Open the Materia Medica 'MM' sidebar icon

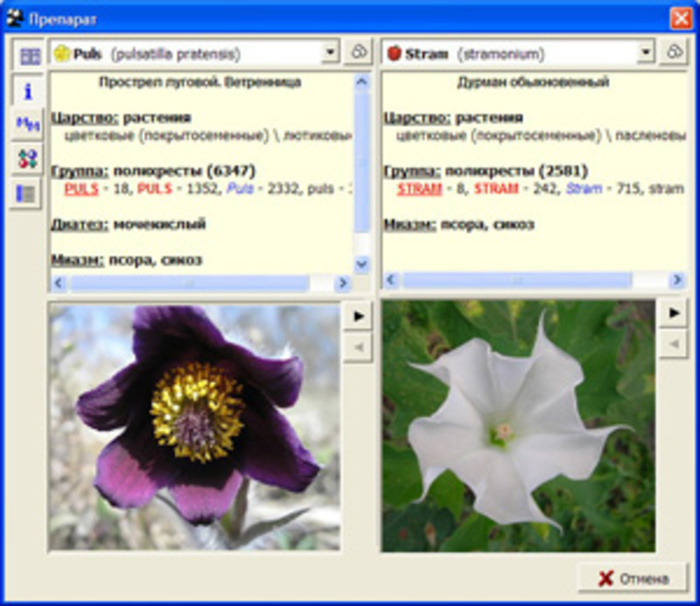(29, 125)
